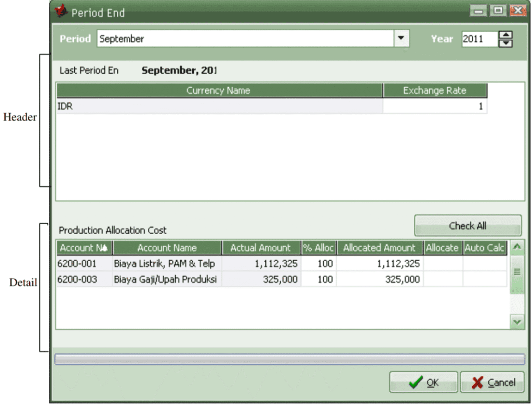532x407 pixels.
Task: Confirm with the OK button
Action: (424, 383)
